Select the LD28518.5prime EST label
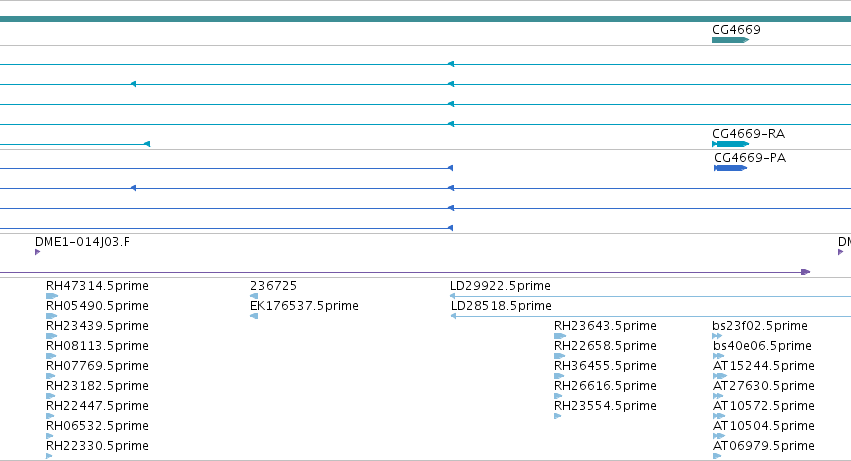 (501, 306)
